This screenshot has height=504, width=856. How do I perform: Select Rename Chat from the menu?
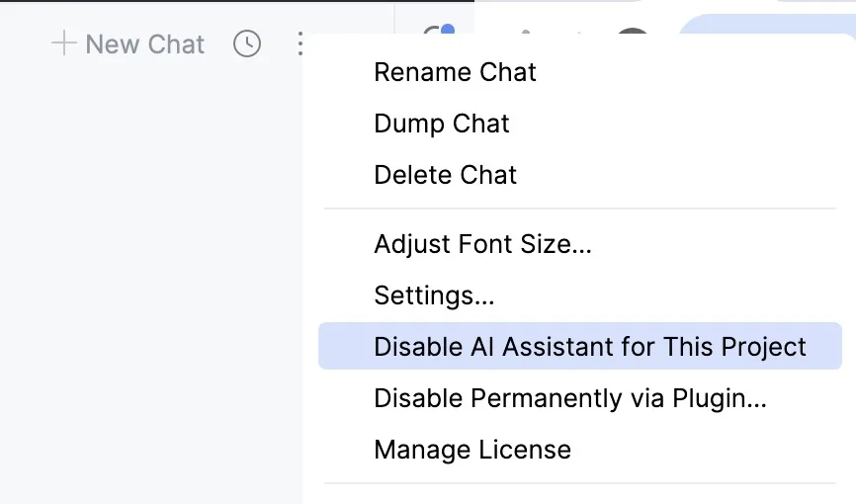(x=455, y=72)
